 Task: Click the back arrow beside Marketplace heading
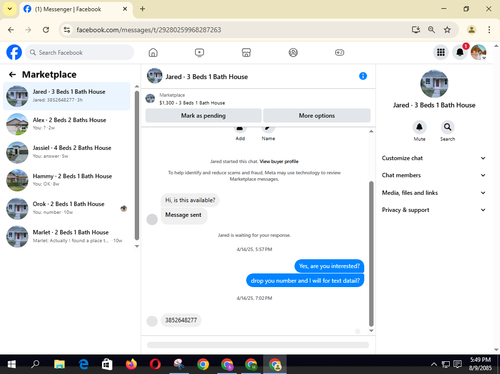click(x=12, y=74)
